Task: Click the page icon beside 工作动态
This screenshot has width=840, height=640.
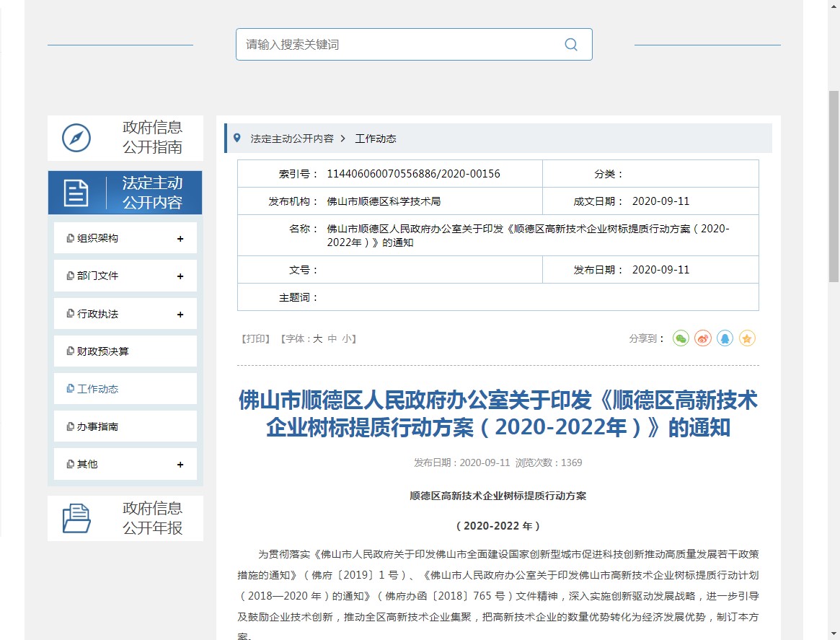Action: (70, 389)
